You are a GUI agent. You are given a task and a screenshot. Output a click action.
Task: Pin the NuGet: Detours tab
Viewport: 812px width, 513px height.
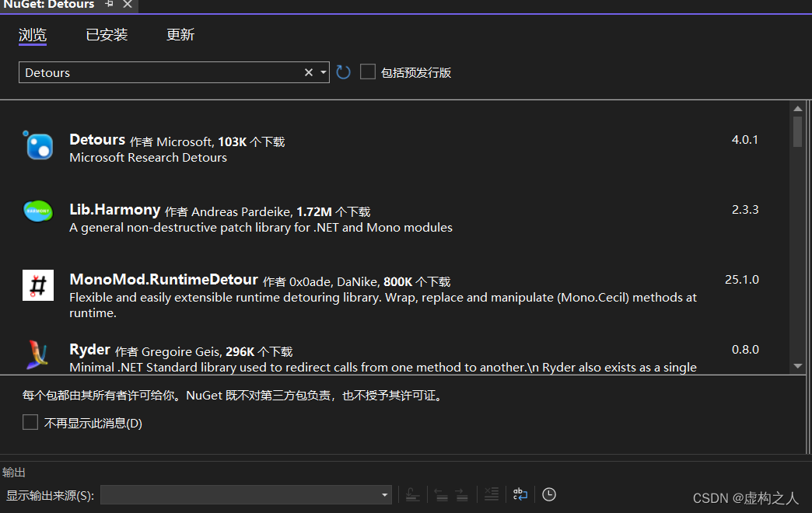(x=109, y=4)
